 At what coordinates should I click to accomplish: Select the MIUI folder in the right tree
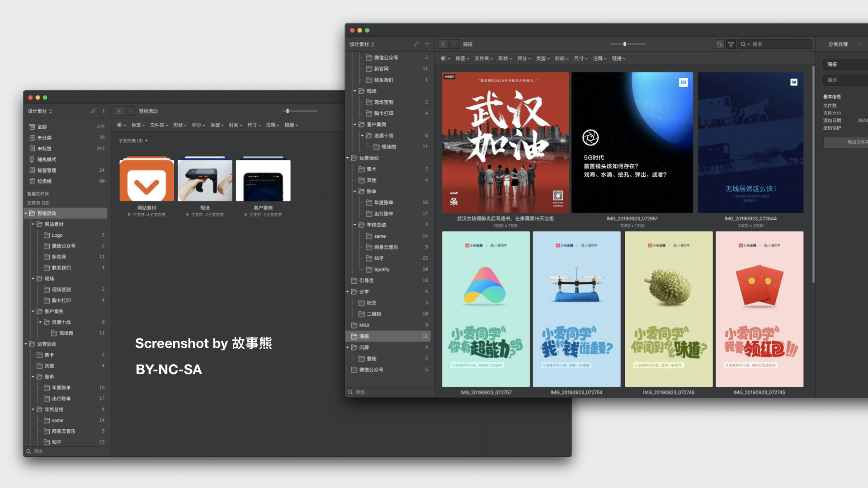click(x=364, y=325)
